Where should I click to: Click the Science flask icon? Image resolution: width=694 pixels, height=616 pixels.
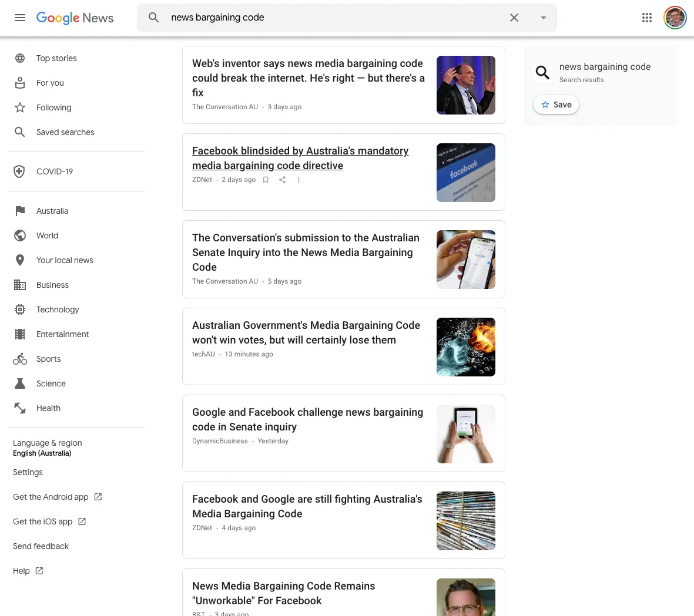pos(20,383)
